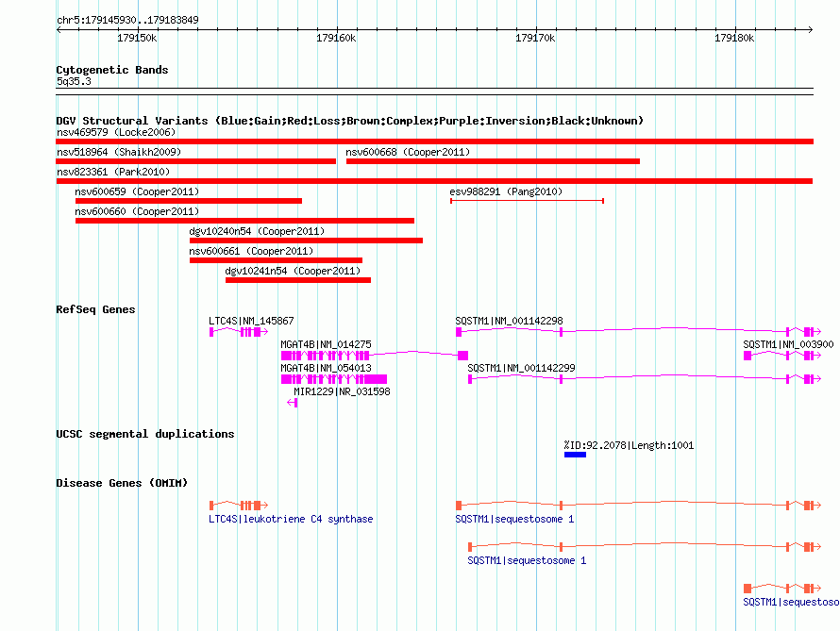
Task: Select the nsv518964 (Shaikh2009) loss bar
Action: 195,161
